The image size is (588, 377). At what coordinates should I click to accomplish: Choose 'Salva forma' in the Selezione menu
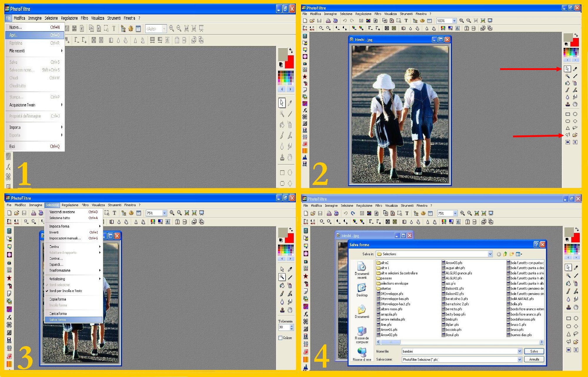coord(58,320)
